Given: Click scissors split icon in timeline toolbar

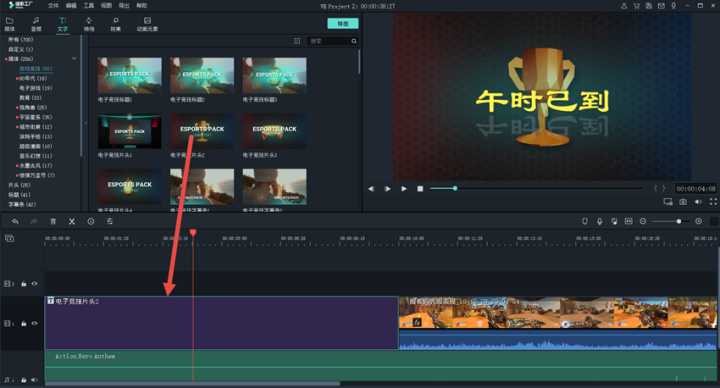Looking at the screenshot, I should [x=72, y=221].
